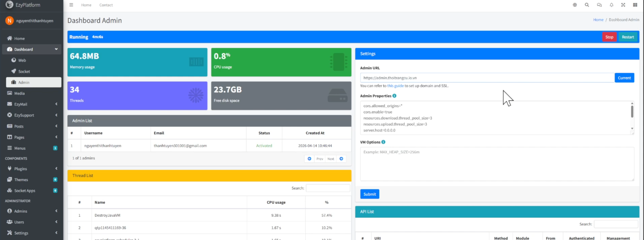The height and width of the screenshot is (240, 644).
Task: Select Media in the sidebar
Action: 19,93
